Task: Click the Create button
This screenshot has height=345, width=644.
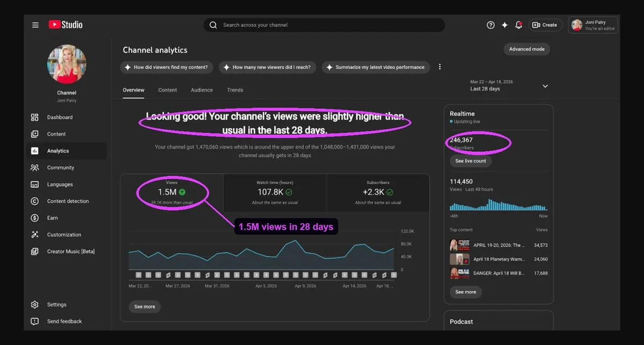Action: click(x=545, y=25)
